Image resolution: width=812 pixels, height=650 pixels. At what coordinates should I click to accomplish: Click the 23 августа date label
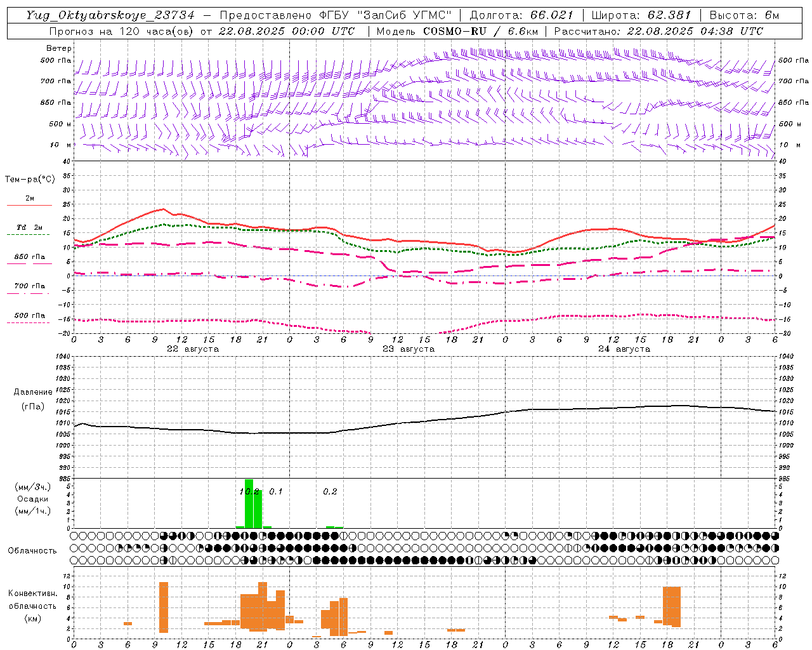point(408,349)
